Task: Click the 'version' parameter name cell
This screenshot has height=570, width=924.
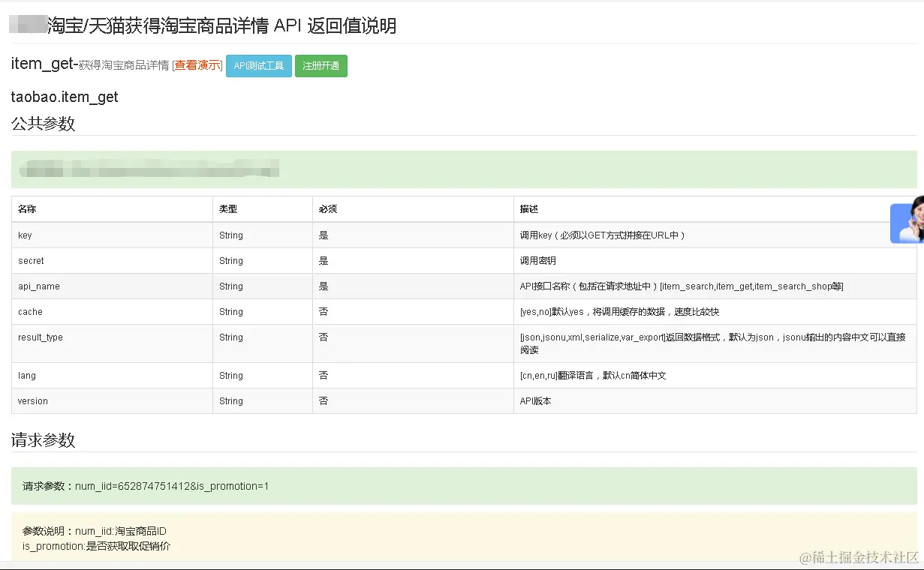Action: click(x=113, y=401)
